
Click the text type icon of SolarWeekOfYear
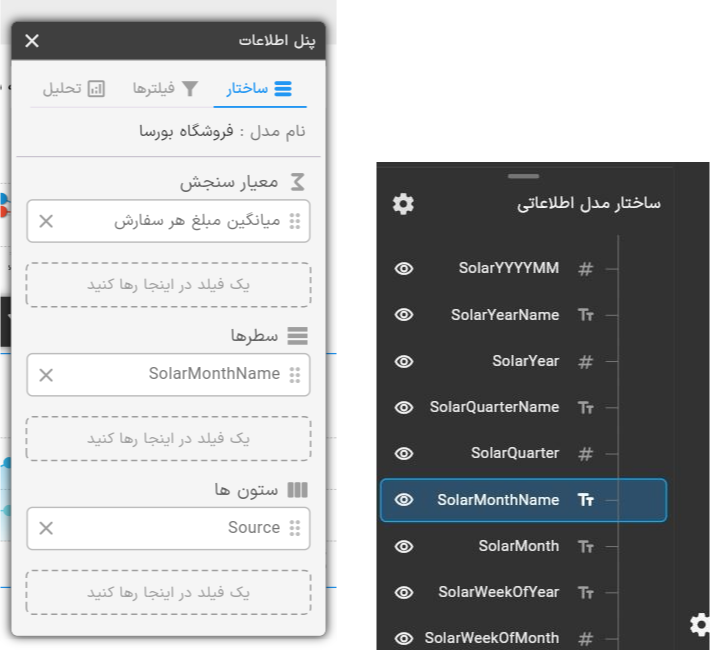(585, 593)
